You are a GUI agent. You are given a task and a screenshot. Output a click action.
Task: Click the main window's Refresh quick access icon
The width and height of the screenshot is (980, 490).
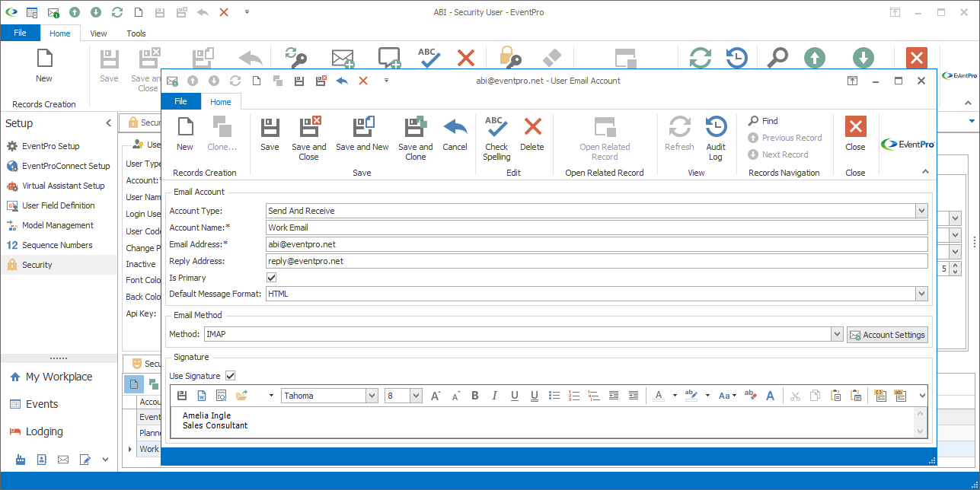(117, 13)
